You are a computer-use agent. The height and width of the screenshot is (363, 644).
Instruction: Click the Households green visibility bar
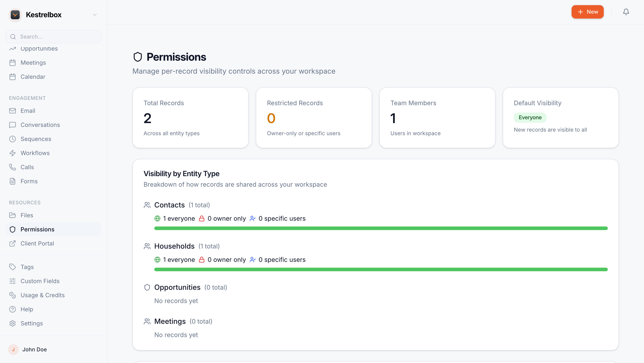381,269
